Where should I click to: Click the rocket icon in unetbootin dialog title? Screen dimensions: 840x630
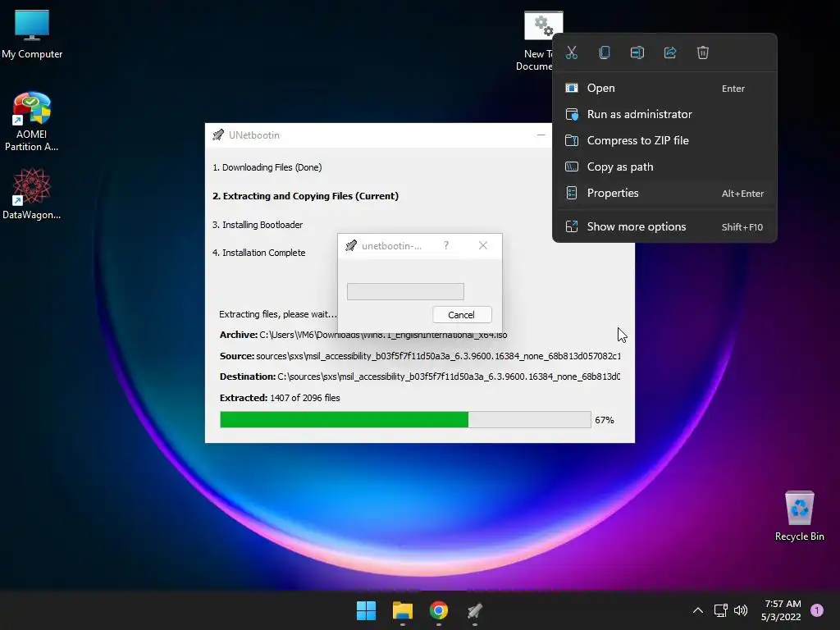(x=351, y=246)
